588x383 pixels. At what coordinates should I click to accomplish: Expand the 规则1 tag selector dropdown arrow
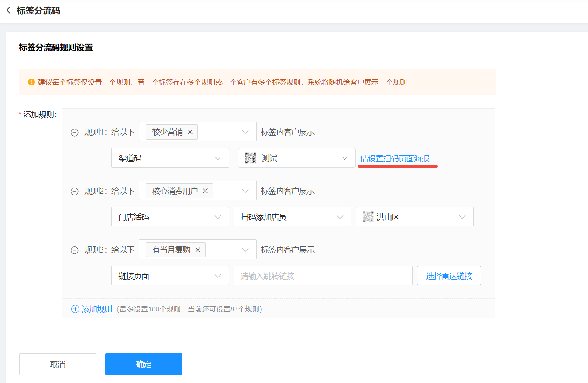245,132
